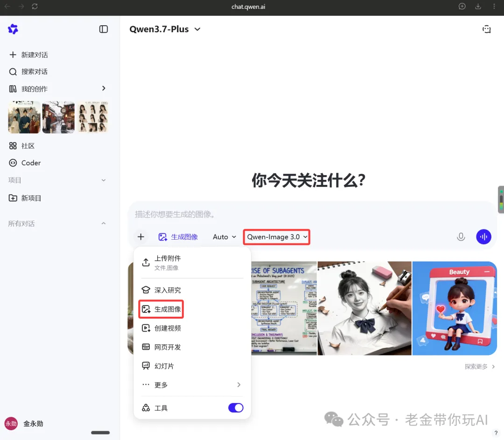The height and width of the screenshot is (440, 504).
Task: Toggle the 工具 switch off
Action: point(236,408)
